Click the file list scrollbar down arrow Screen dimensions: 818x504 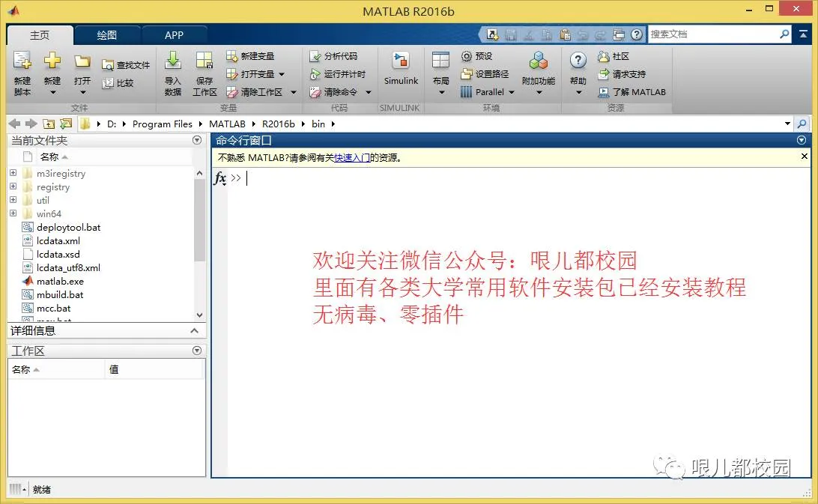199,315
